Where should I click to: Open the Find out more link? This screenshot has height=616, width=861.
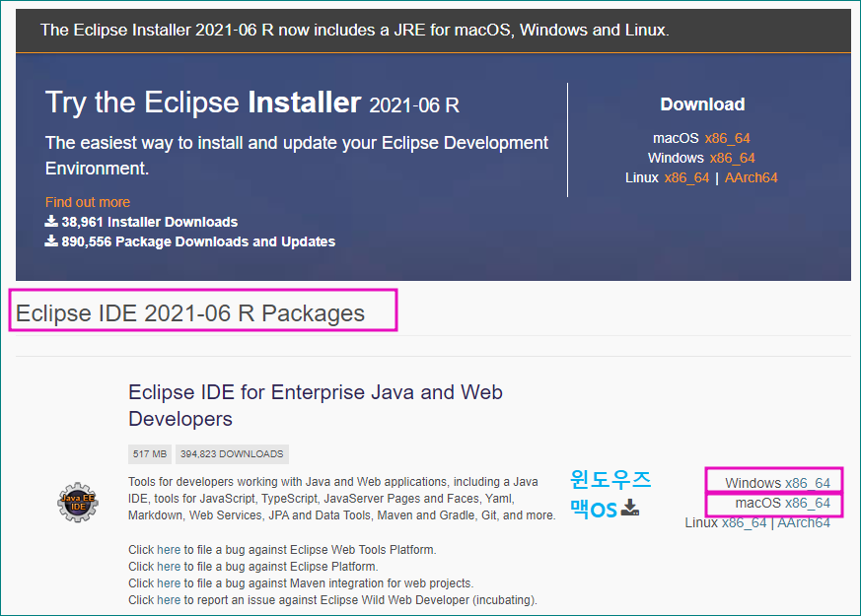click(88, 202)
